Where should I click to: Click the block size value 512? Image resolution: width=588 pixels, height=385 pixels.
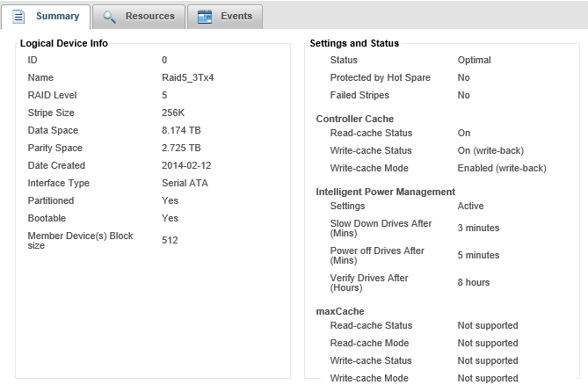(x=170, y=240)
